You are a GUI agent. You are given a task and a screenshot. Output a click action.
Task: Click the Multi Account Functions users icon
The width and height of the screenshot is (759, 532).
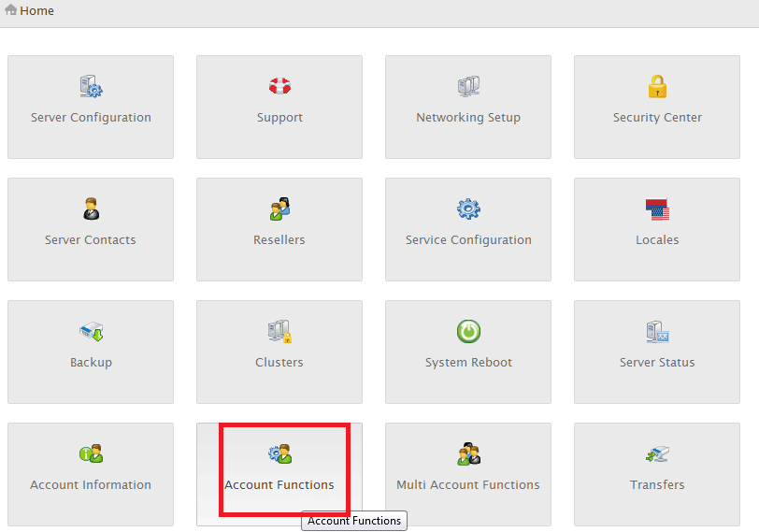click(468, 454)
